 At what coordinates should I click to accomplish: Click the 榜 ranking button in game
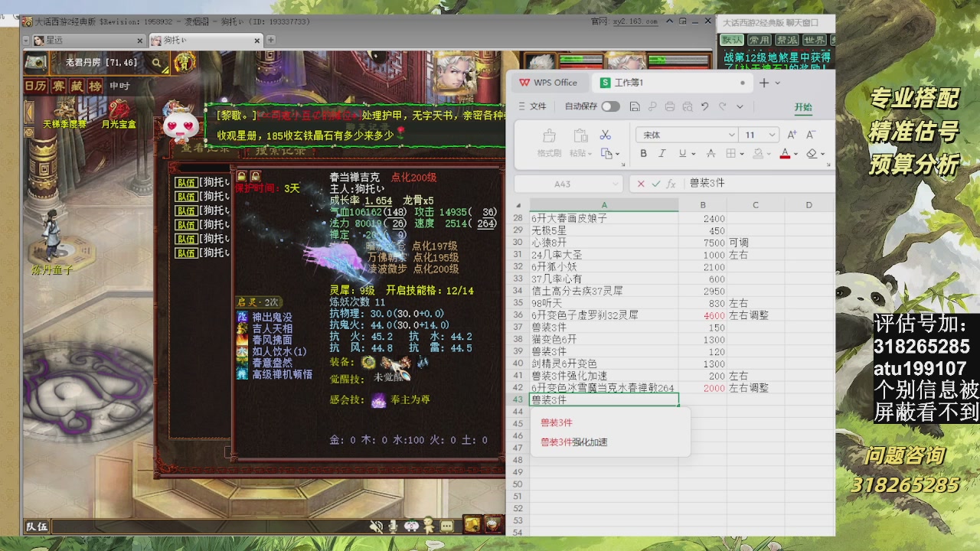click(95, 86)
